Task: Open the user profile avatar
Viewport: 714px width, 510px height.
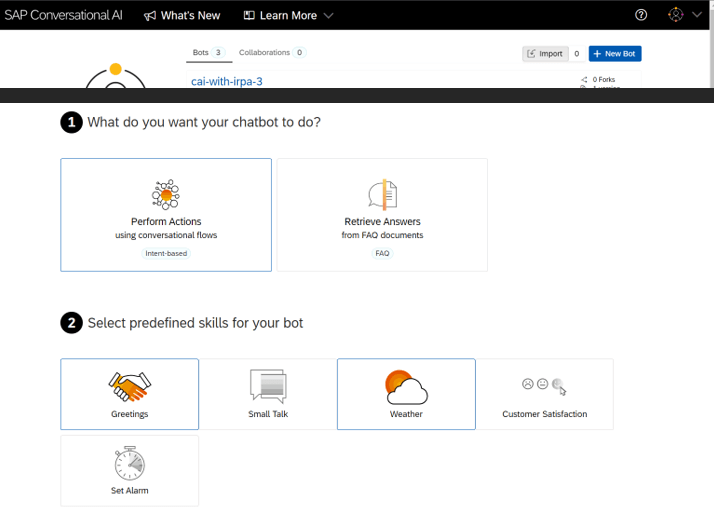Action: point(676,15)
